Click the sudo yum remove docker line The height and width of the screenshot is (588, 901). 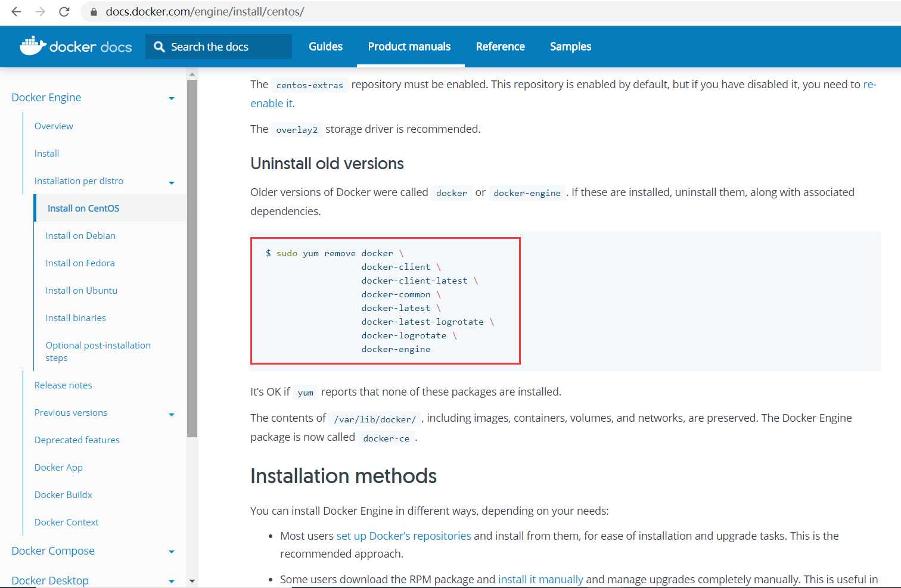point(334,253)
